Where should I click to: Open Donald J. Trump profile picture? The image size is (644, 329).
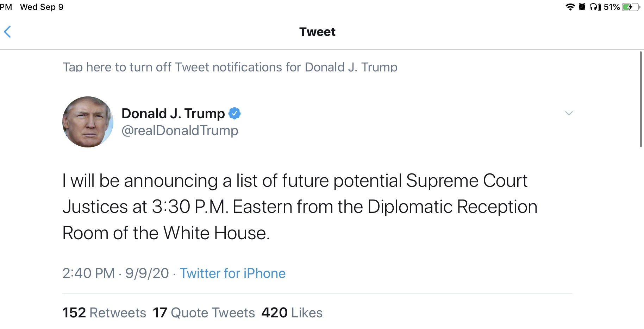(88, 122)
